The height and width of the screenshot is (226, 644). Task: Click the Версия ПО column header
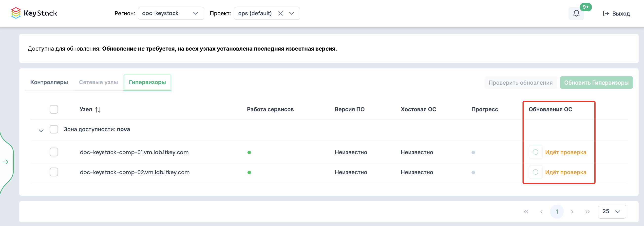click(x=349, y=109)
